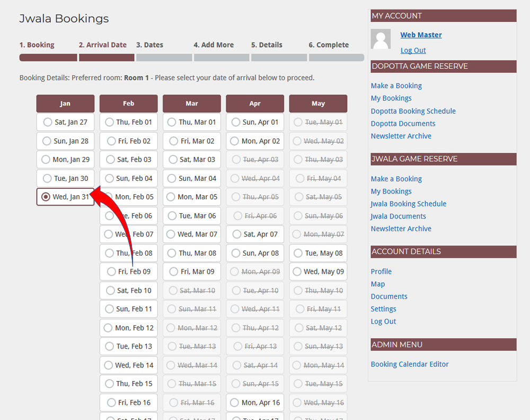
Task: Click Log Out under My Account
Action: coord(413,50)
